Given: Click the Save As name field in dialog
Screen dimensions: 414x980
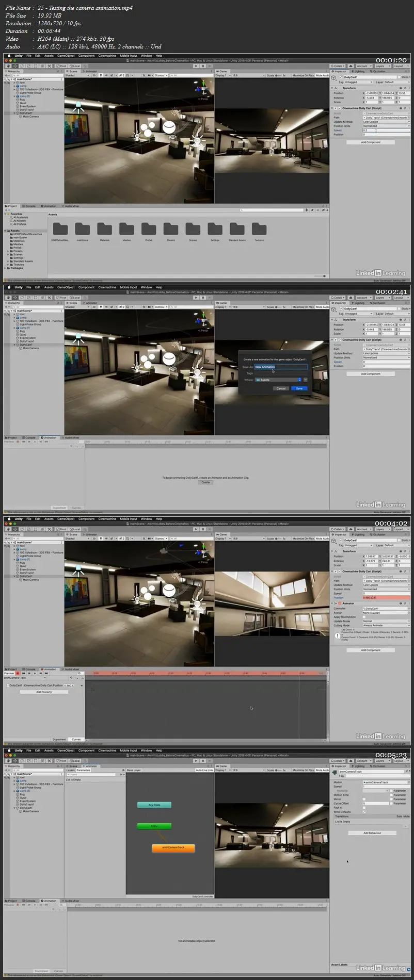Looking at the screenshot, I should [281, 367].
